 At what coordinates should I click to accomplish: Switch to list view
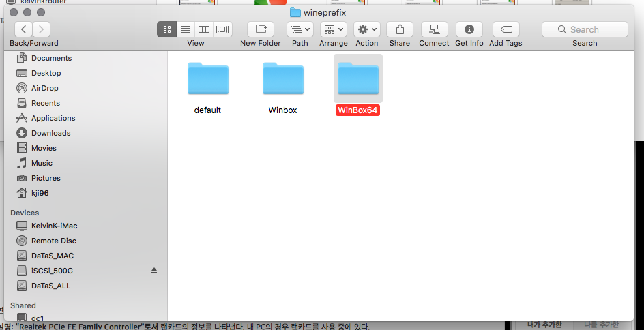[186, 29]
